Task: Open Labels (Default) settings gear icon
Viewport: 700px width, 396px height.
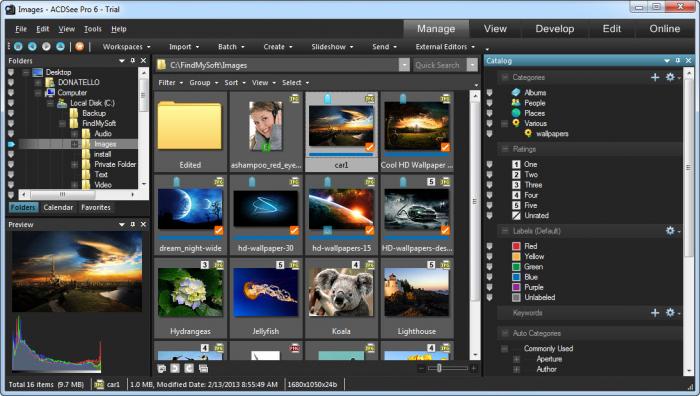Action: pos(670,230)
